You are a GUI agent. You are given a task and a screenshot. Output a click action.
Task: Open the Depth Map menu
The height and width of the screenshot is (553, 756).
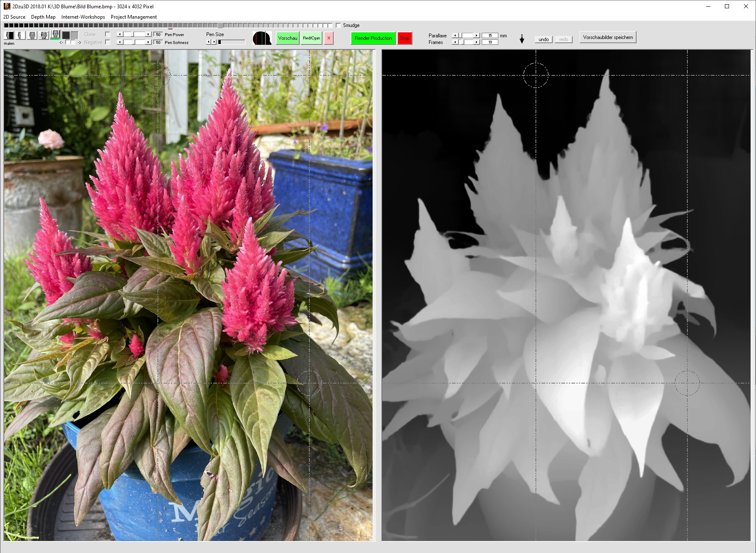click(x=43, y=17)
